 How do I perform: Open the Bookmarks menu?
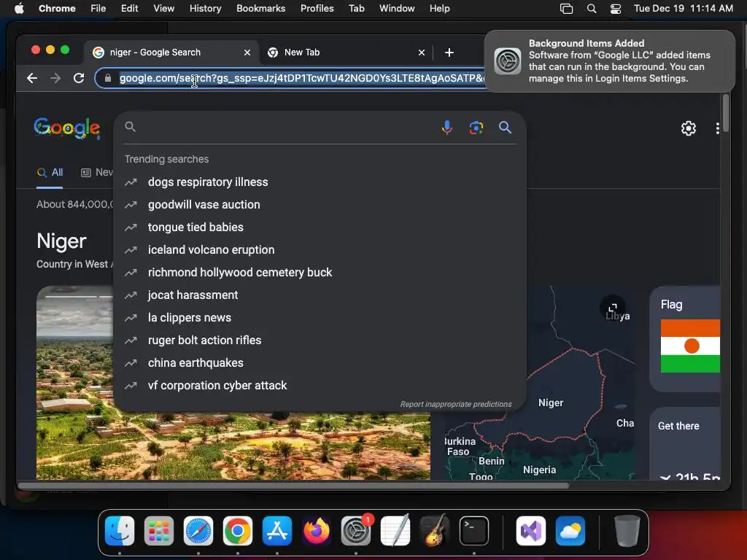260,9
